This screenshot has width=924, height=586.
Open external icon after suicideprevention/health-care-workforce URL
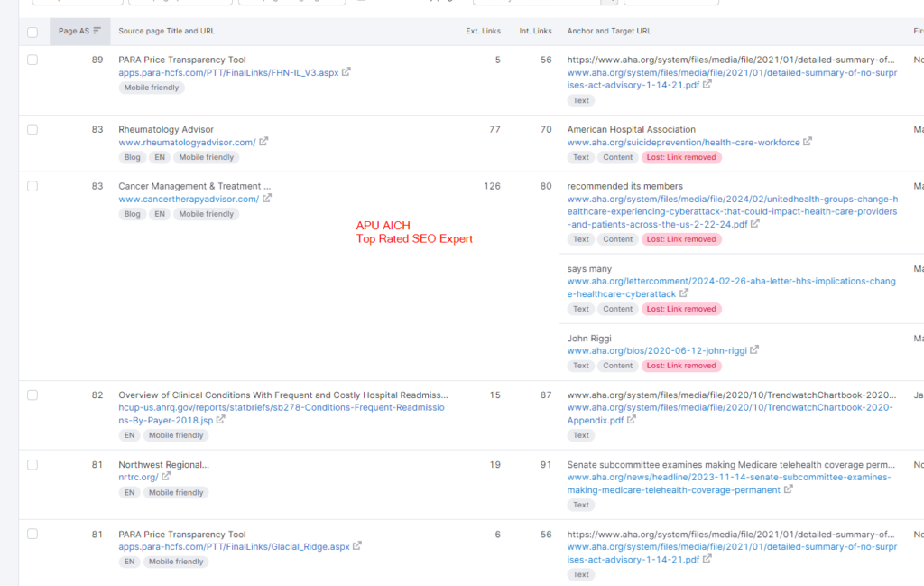[x=808, y=142]
